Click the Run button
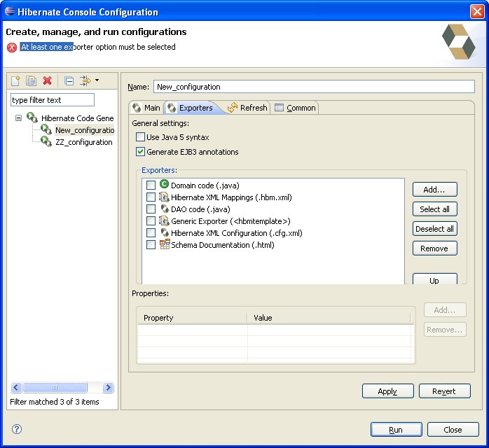This screenshot has width=489, height=448. click(396, 430)
